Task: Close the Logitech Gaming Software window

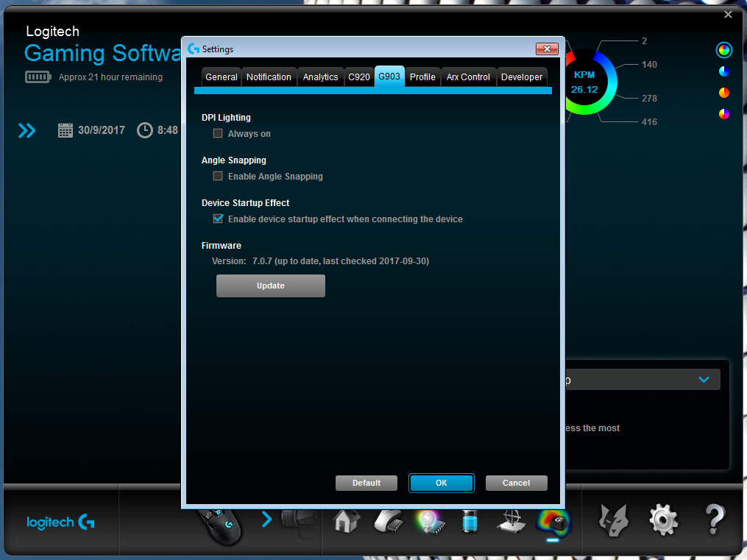Action: click(728, 14)
